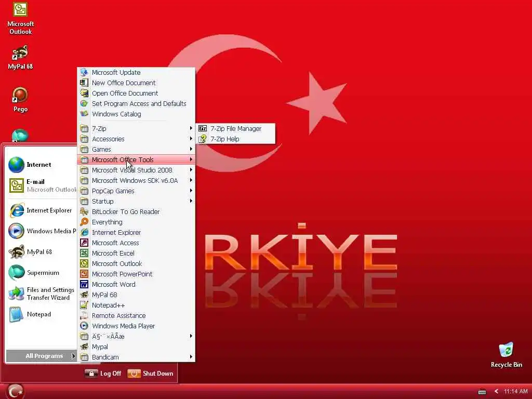Open Microsoft Outlook in All Programs list
This screenshot has width=532, height=399.
click(x=136, y=263)
